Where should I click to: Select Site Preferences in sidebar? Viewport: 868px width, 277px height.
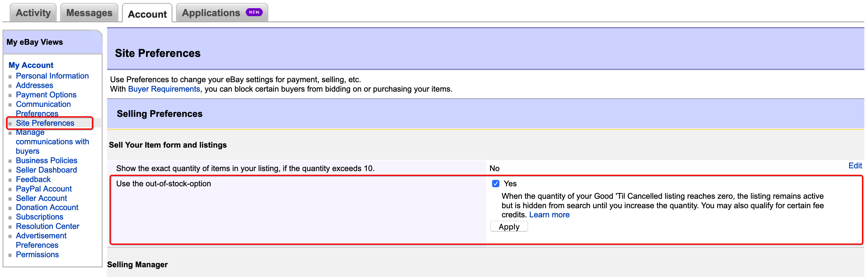click(45, 123)
